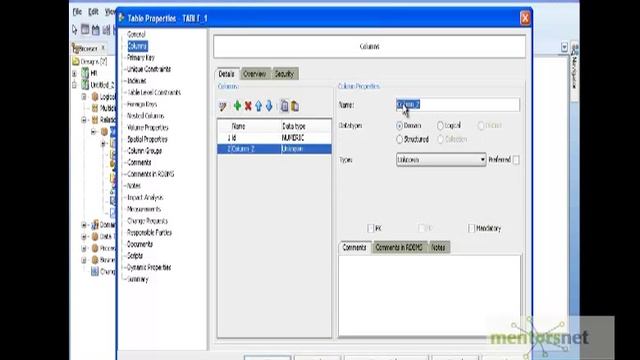Switch to the Security tab
The image size is (640, 360).
[x=284, y=74]
